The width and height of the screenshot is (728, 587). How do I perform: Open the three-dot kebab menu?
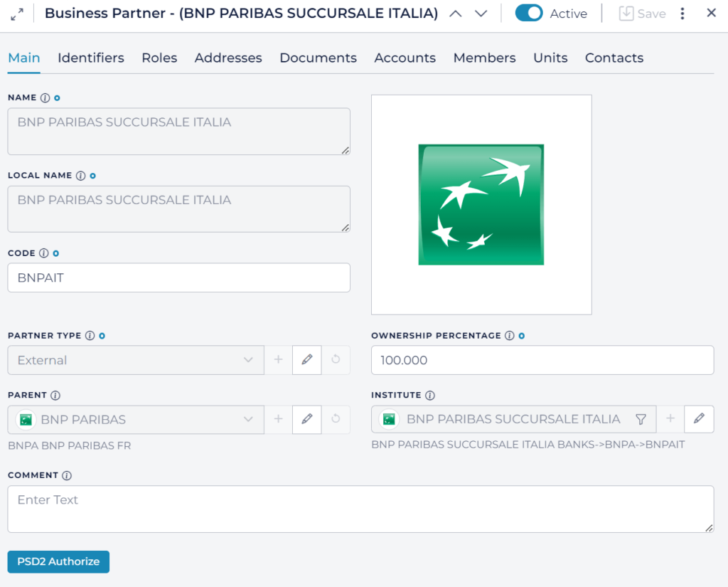[x=682, y=13]
